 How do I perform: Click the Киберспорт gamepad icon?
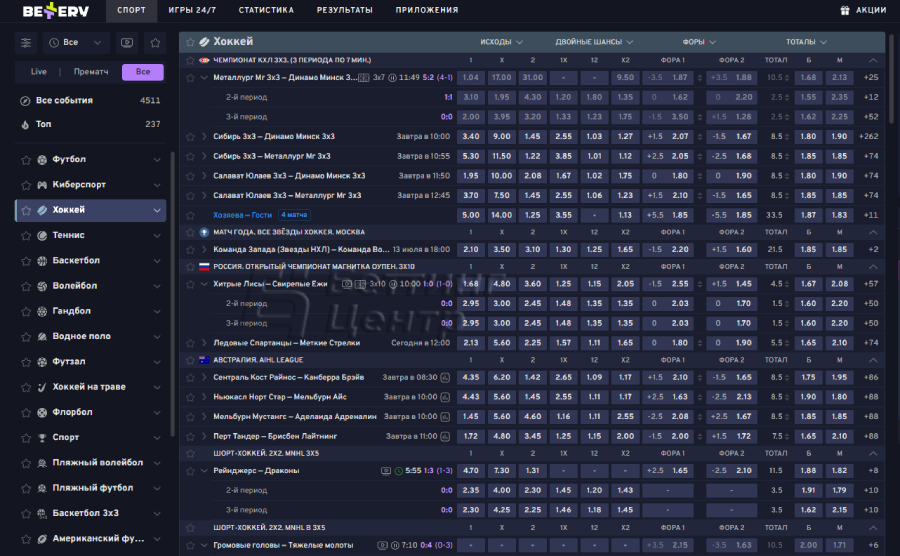click(42, 185)
